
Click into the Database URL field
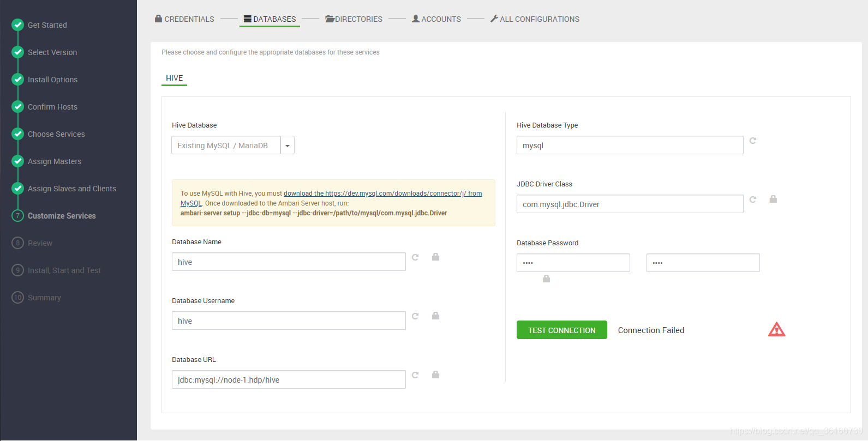pyautogui.click(x=289, y=379)
